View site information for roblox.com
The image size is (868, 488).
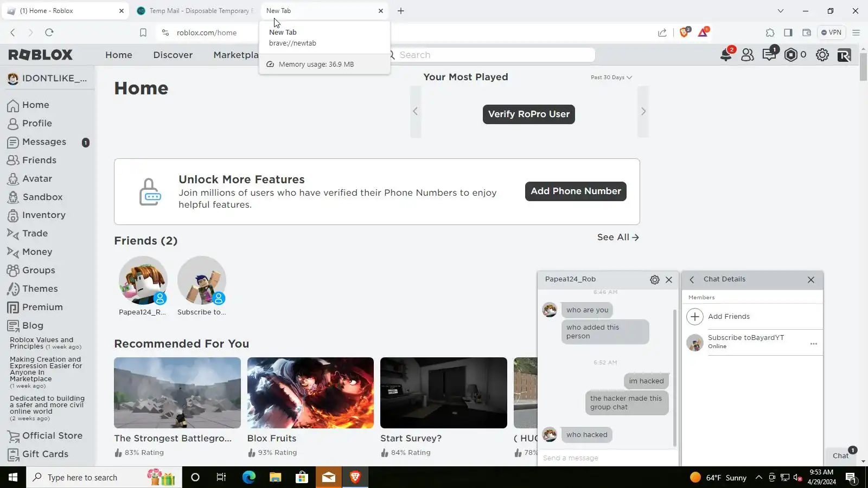tap(165, 33)
